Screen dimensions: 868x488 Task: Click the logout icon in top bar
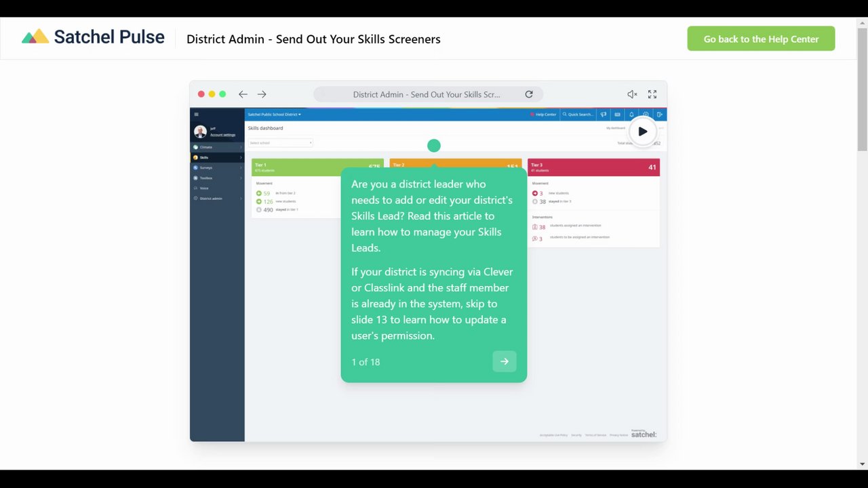pyautogui.click(x=659, y=115)
